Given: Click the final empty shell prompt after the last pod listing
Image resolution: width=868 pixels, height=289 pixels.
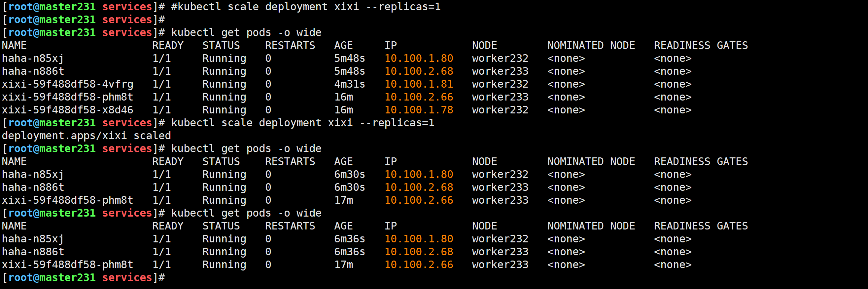Looking at the screenshot, I should pyautogui.click(x=84, y=277).
